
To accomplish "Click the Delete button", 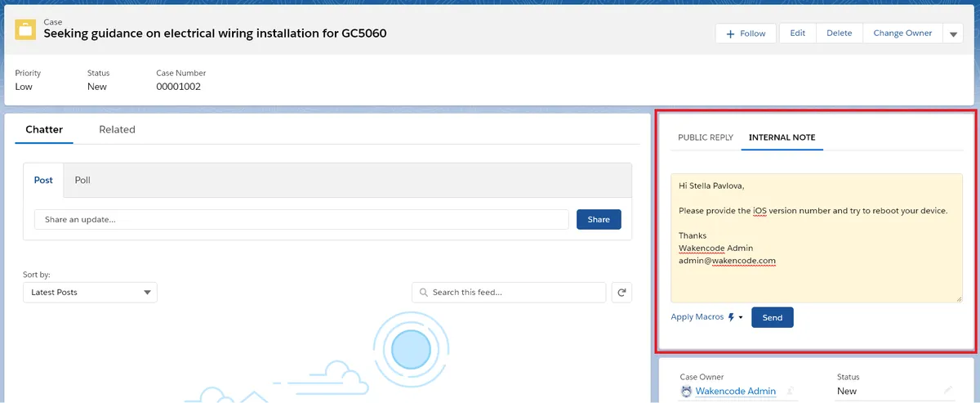I will pyautogui.click(x=839, y=34).
